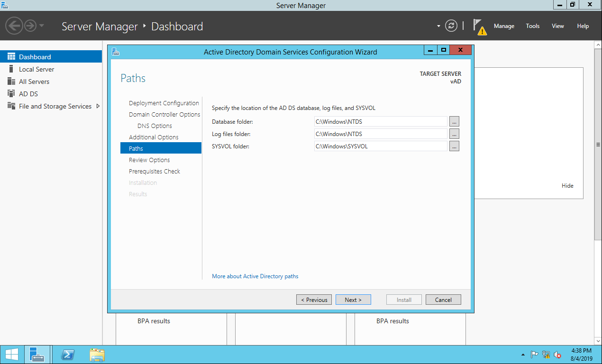This screenshot has height=364, width=602.
Task: Click the Server Manager taskbar icon
Action: pos(36,355)
